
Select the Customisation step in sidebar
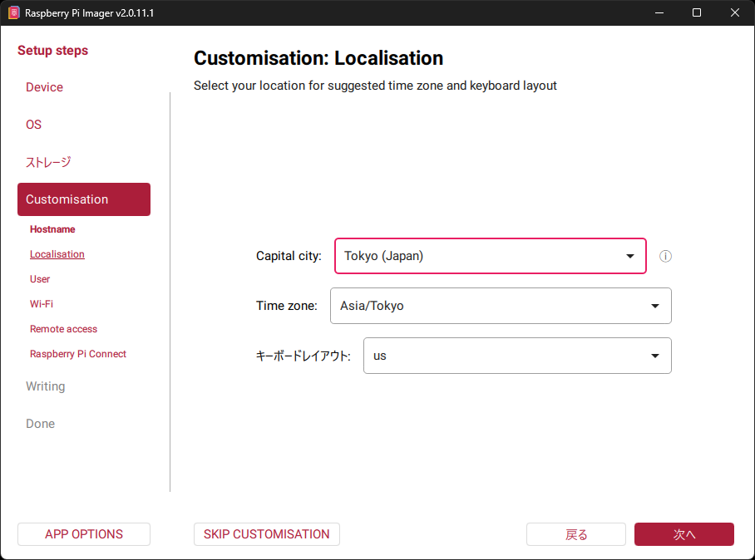pyautogui.click(x=84, y=199)
